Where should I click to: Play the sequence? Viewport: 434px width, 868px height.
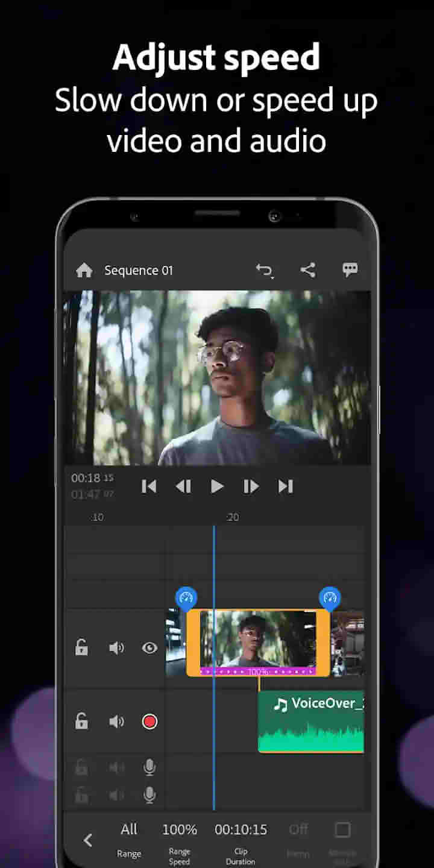[x=217, y=486]
